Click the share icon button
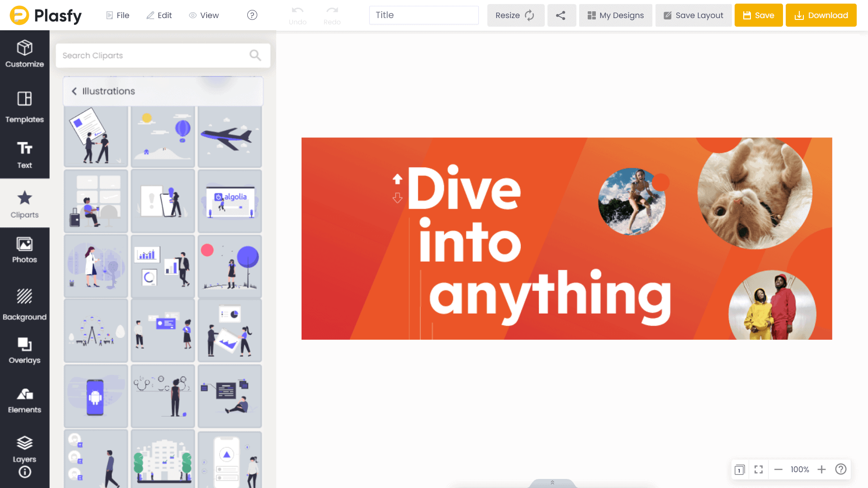868x488 pixels. tap(561, 15)
